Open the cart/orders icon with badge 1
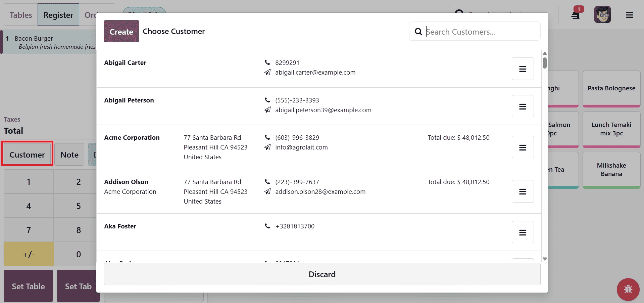 tap(576, 14)
